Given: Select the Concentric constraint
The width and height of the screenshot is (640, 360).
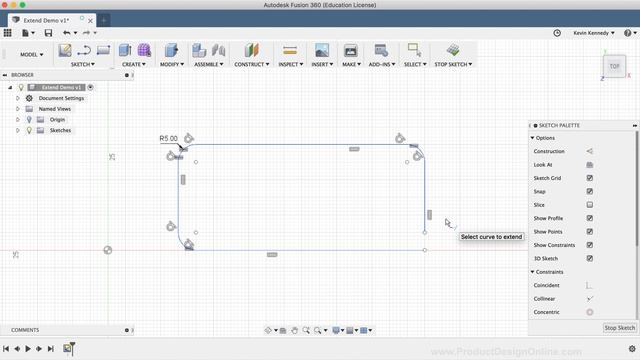Looking at the screenshot, I should pos(589,312).
